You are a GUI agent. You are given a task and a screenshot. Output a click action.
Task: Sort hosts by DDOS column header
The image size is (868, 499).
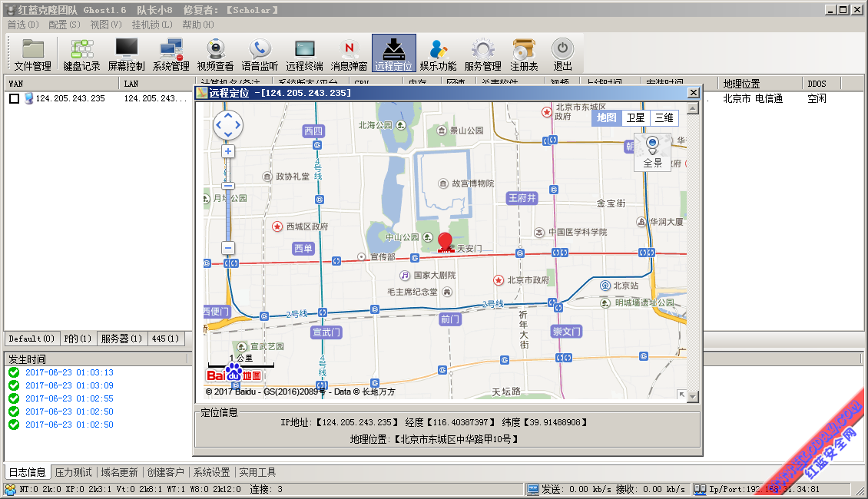(821, 84)
